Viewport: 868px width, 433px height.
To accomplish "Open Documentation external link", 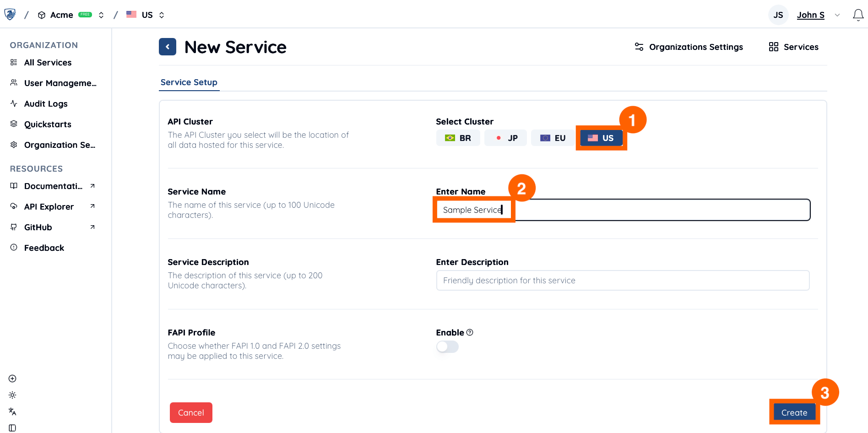I will pos(53,186).
